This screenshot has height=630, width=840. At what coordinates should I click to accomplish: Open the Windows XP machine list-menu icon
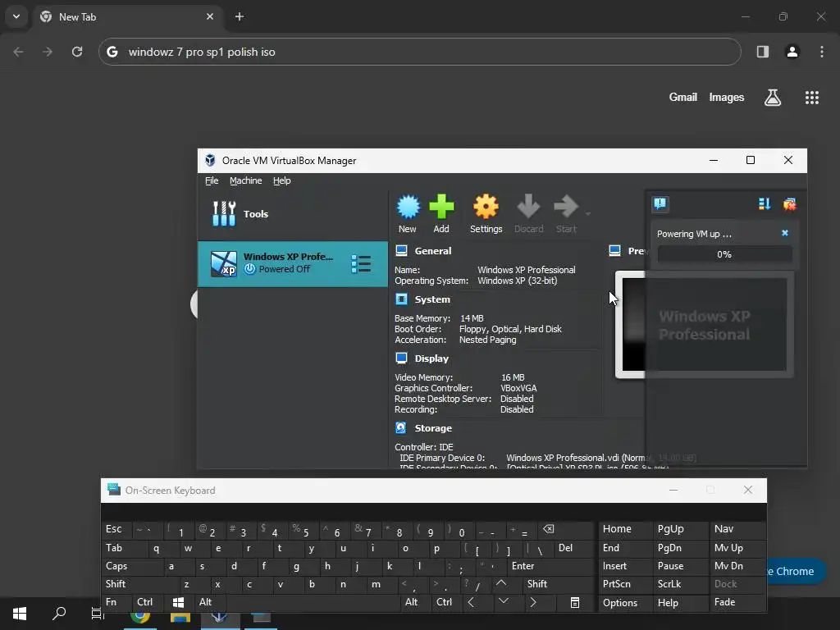pyautogui.click(x=361, y=263)
